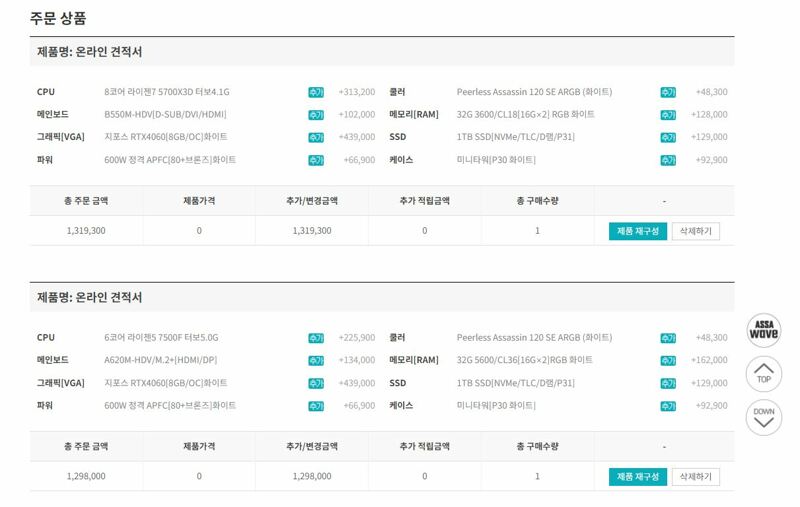Click 삭제하기 for the 1,298,000 order
The width and height of the screenshot is (800, 507).
point(695,477)
